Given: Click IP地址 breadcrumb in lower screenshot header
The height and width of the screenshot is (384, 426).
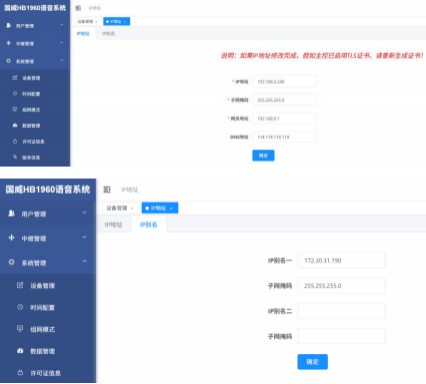Looking at the screenshot, I should point(130,190).
